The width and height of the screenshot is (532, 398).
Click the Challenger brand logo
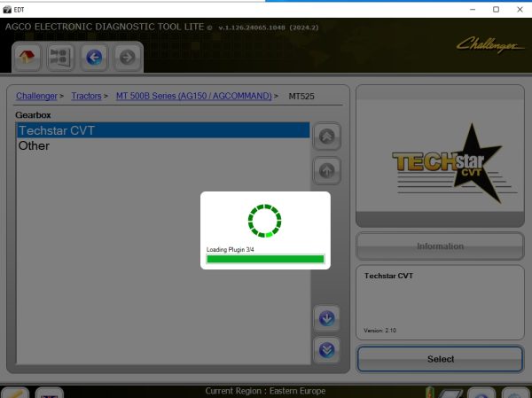point(490,44)
